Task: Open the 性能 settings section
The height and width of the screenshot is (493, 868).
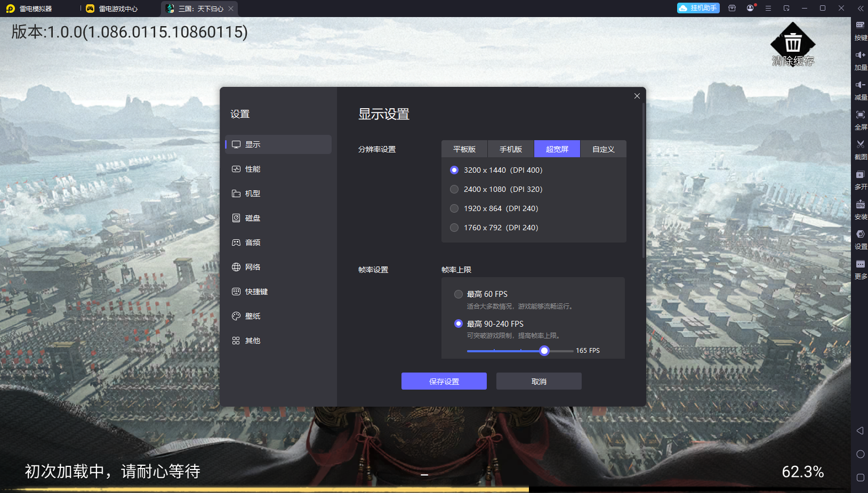Action: (x=278, y=169)
